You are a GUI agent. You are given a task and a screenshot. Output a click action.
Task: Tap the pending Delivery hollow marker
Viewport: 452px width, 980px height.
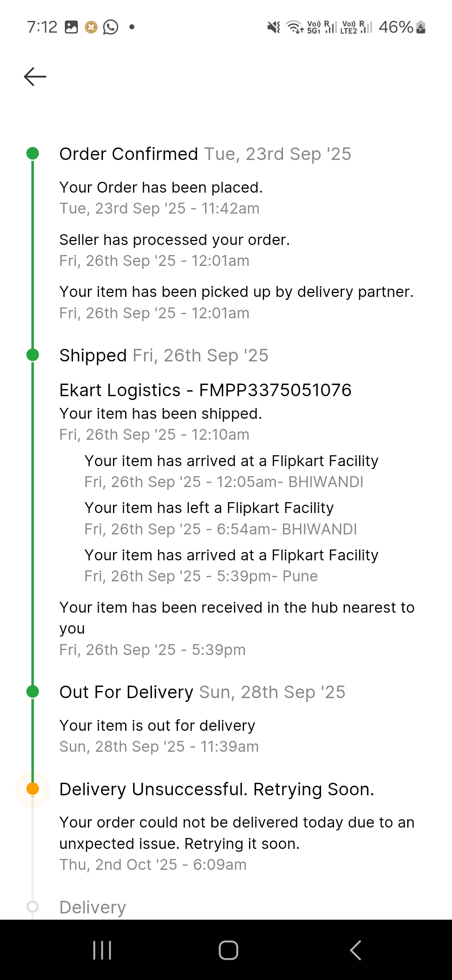click(x=33, y=907)
